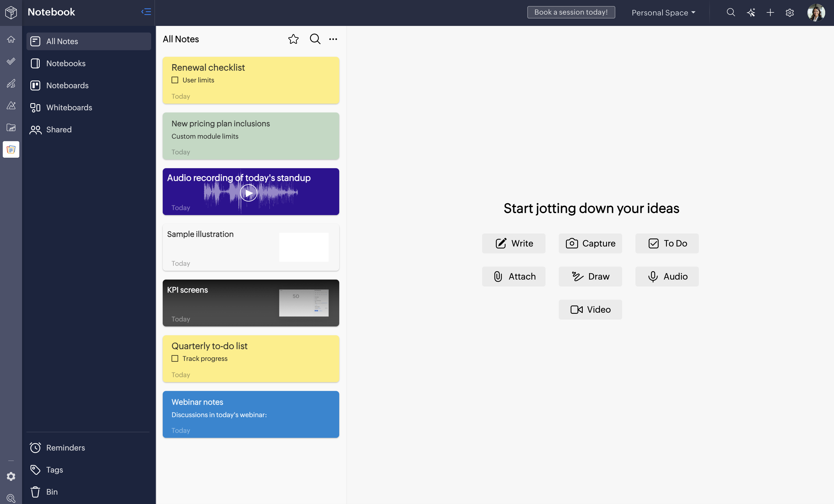Image resolution: width=834 pixels, height=504 pixels.
Task: Open the All Notes more options menu
Action: click(333, 39)
